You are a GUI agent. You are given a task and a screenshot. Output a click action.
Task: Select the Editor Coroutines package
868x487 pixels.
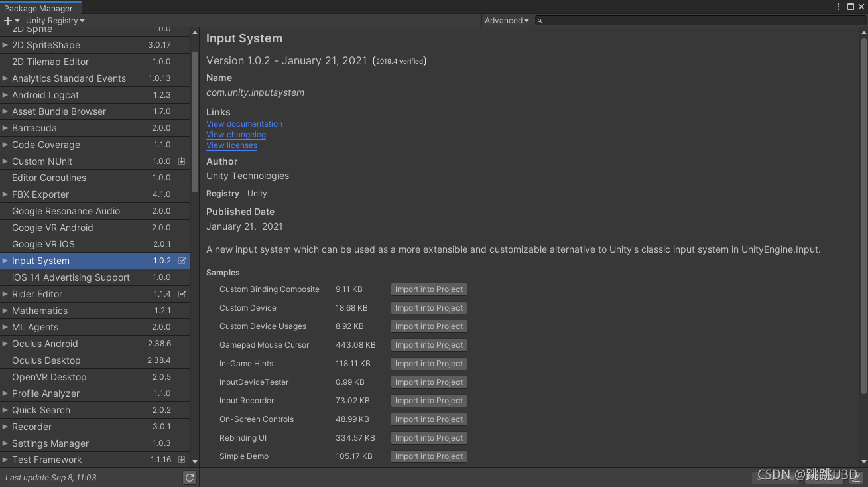[x=95, y=178]
